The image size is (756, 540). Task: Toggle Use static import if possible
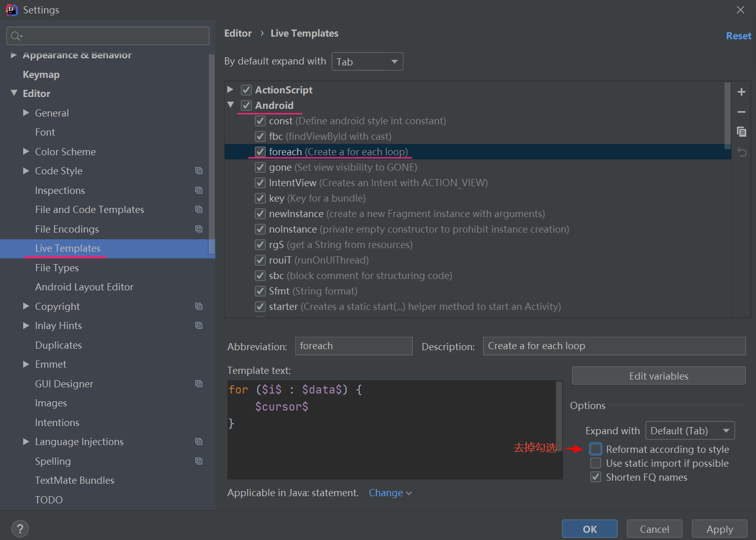(596, 463)
